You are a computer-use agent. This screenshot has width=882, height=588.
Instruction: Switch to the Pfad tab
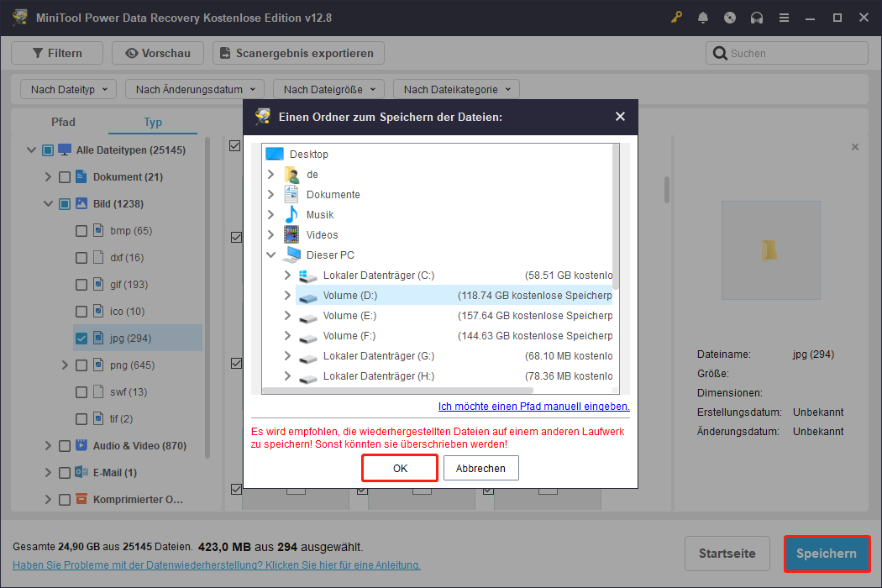63,122
